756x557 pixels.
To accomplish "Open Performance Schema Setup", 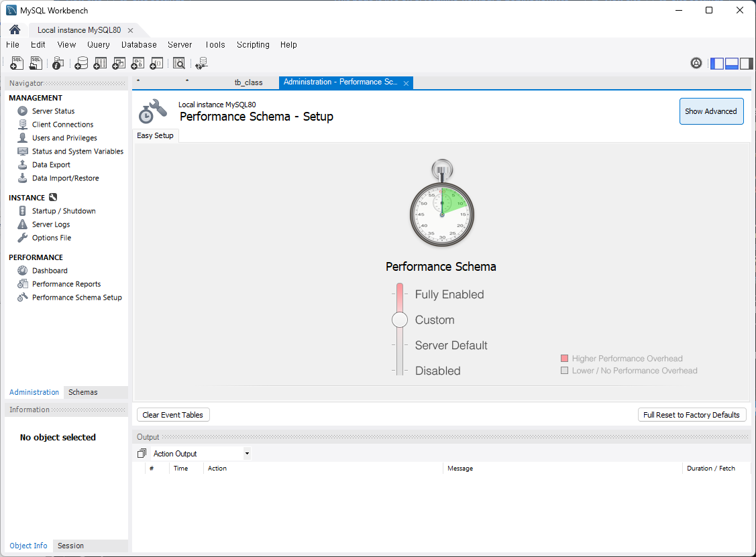I will coord(76,298).
